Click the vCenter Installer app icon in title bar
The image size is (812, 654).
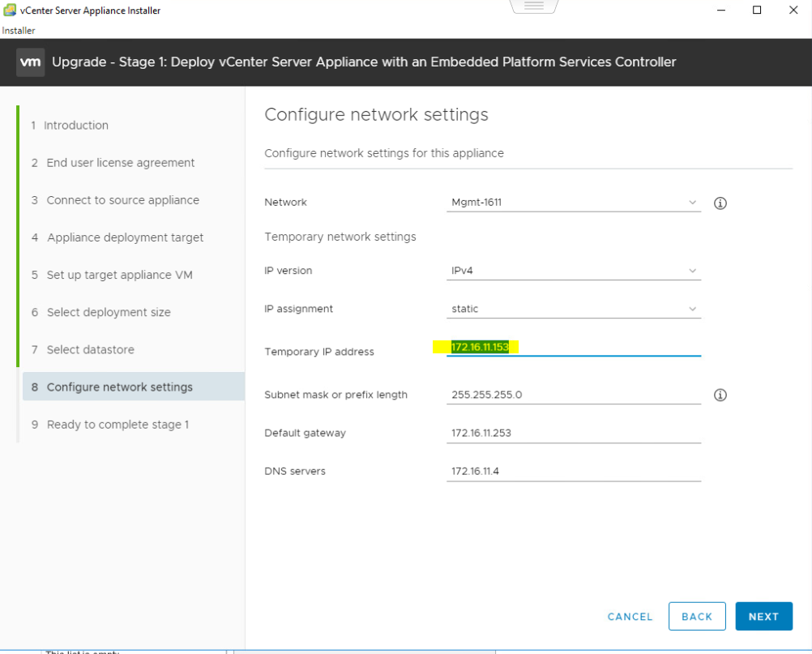click(10, 10)
